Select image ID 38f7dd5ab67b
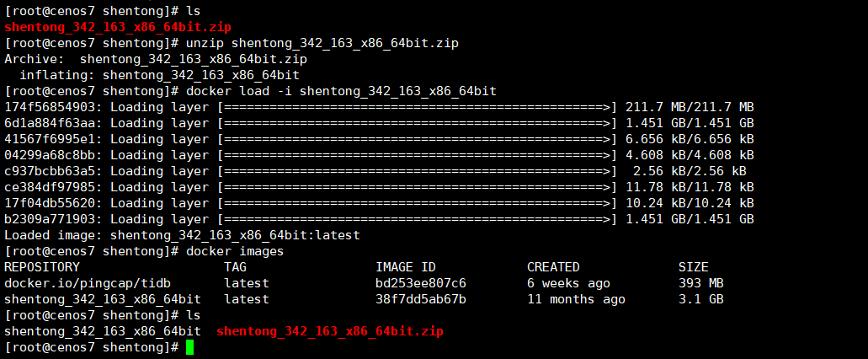 pyautogui.click(x=420, y=299)
